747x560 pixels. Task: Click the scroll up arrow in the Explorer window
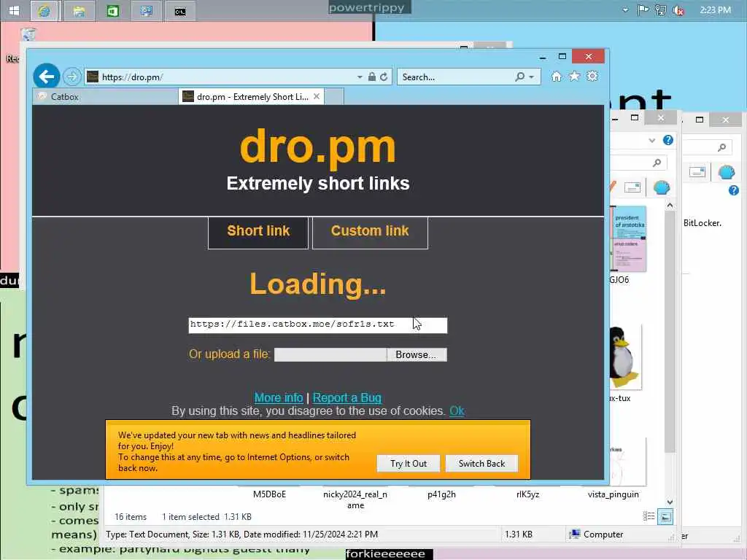coord(670,206)
